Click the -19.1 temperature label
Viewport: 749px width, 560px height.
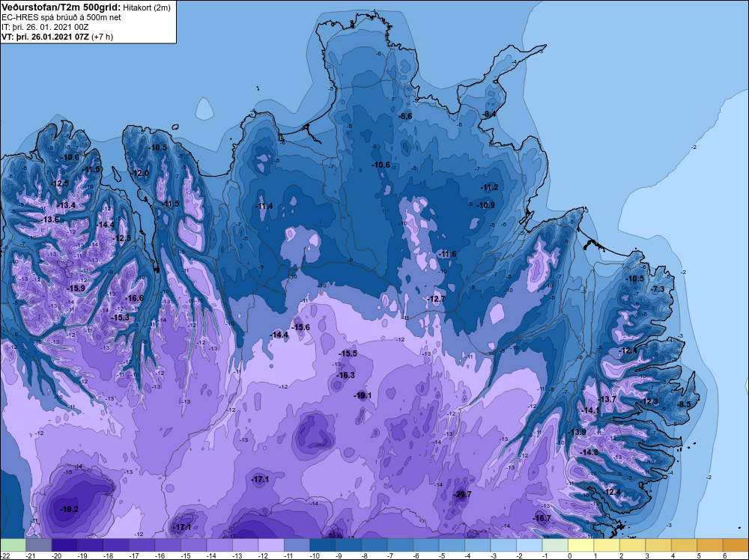click(x=363, y=396)
